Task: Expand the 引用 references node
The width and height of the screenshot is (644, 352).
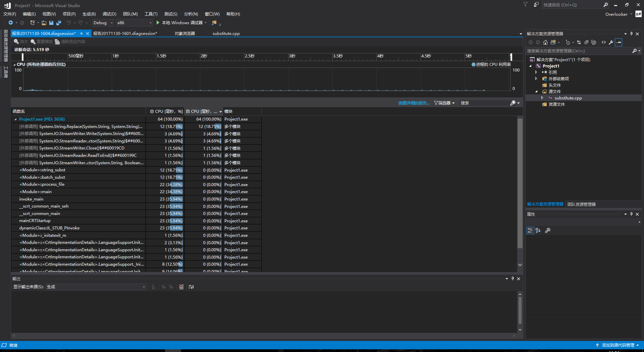Action: point(536,72)
